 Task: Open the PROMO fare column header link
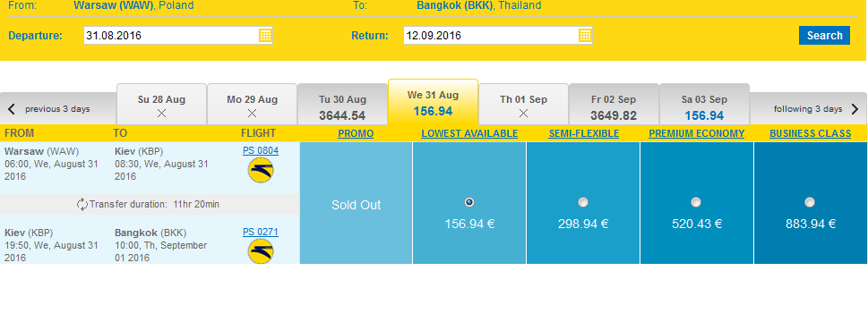pos(356,133)
